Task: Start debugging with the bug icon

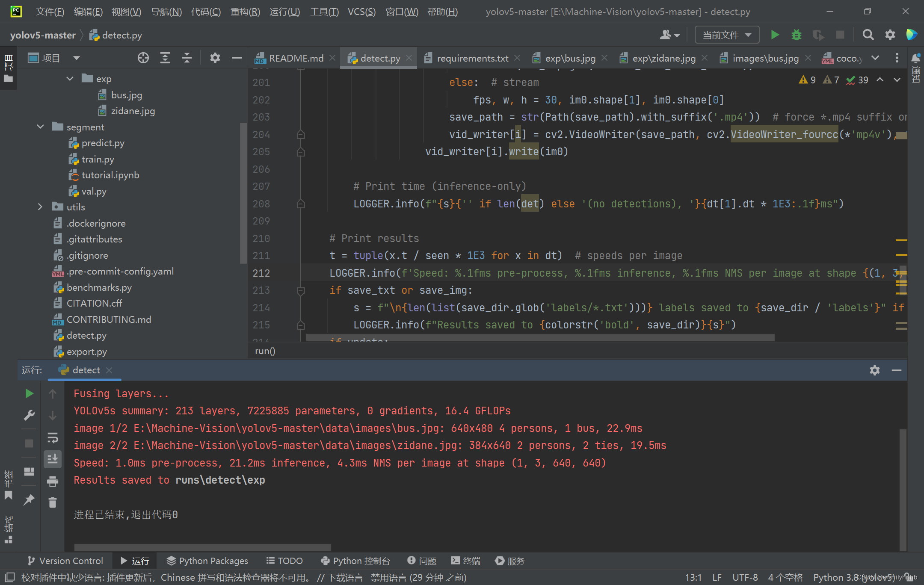Action: coord(796,35)
